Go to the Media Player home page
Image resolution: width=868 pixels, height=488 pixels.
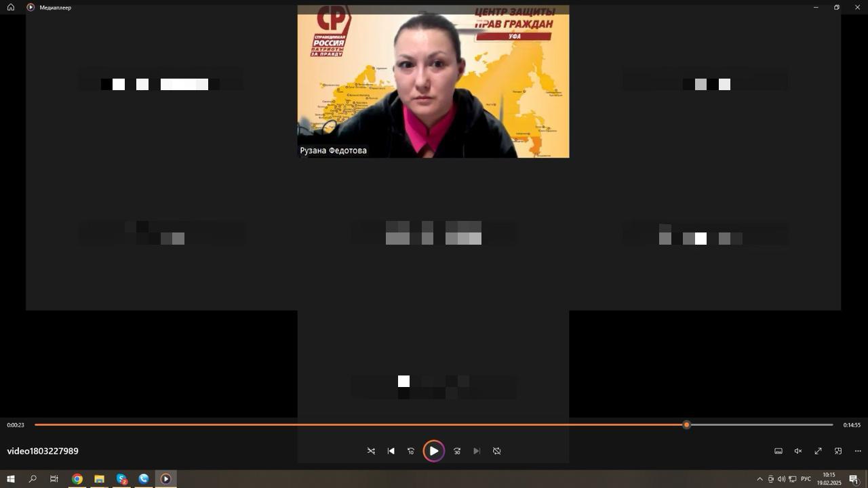tap(11, 7)
